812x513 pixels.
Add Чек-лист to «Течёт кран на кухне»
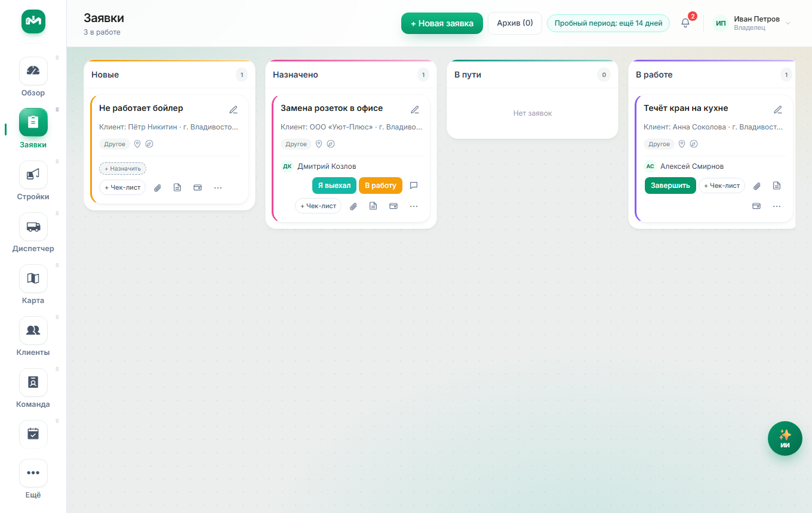click(722, 186)
